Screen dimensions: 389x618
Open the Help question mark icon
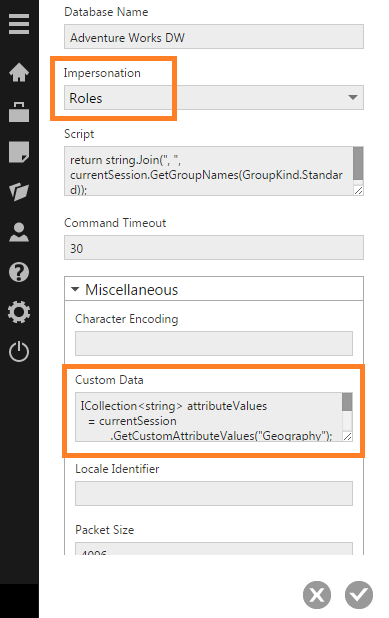point(19,272)
